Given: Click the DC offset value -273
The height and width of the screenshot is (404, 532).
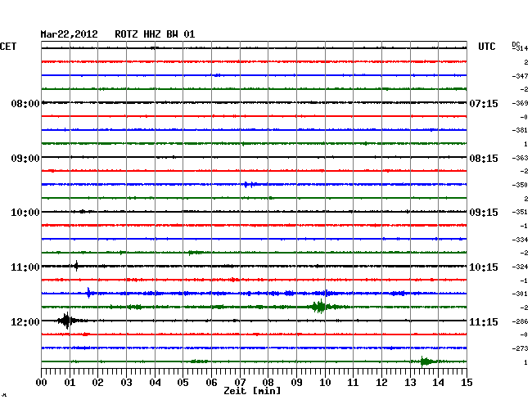Looking at the screenshot, I should [520, 348].
